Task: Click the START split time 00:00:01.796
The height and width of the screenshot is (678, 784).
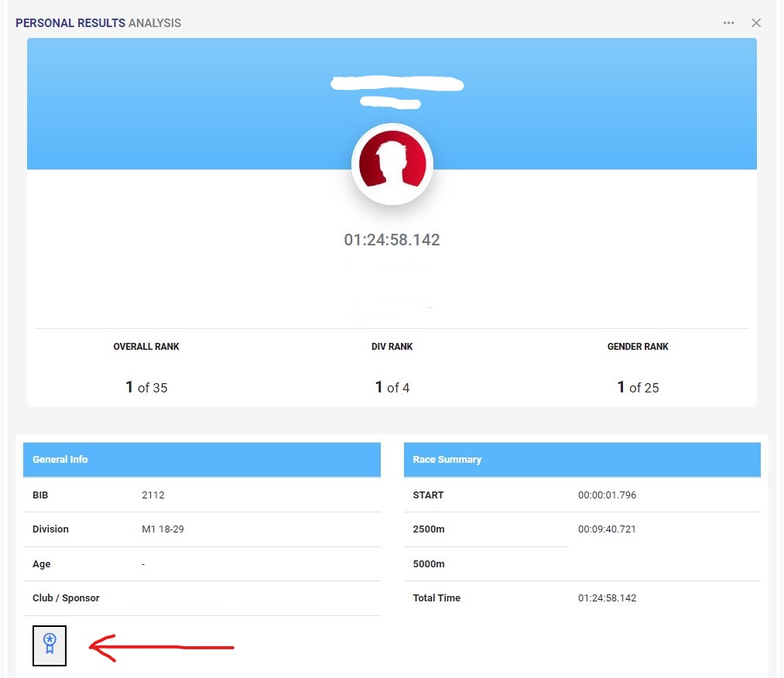Action: tap(607, 495)
